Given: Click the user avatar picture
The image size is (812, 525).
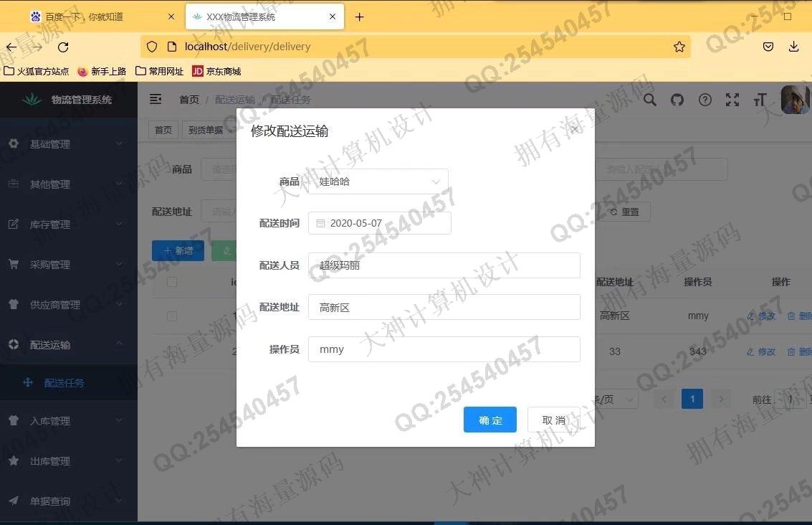Looking at the screenshot, I should [795, 100].
